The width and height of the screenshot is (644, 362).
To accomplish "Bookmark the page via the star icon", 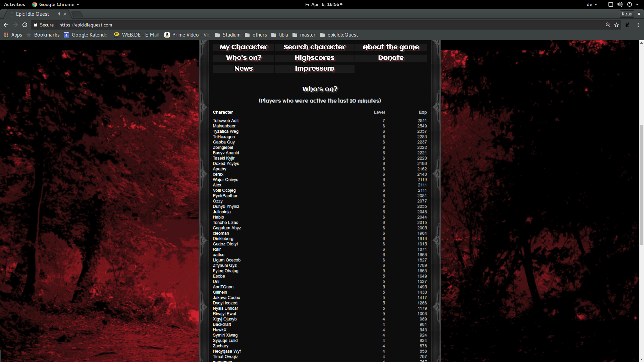I will pyautogui.click(x=617, y=25).
